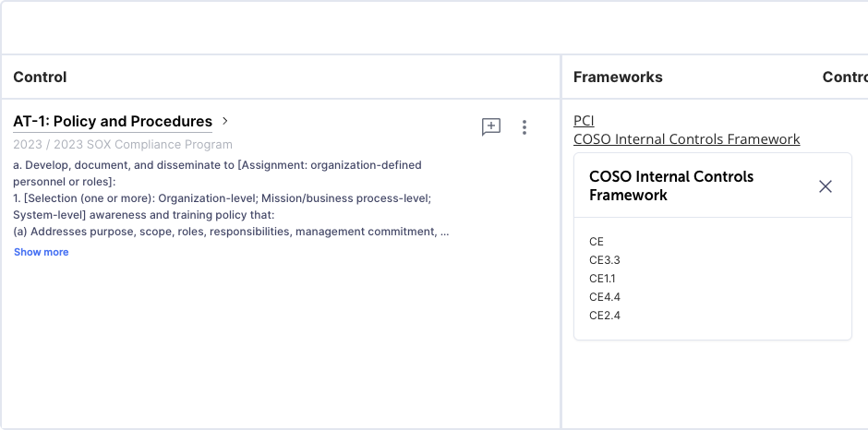The width and height of the screenshot is (868, 430).
Task: Click Show more to expand description
Action: click(x=41, y=252)
